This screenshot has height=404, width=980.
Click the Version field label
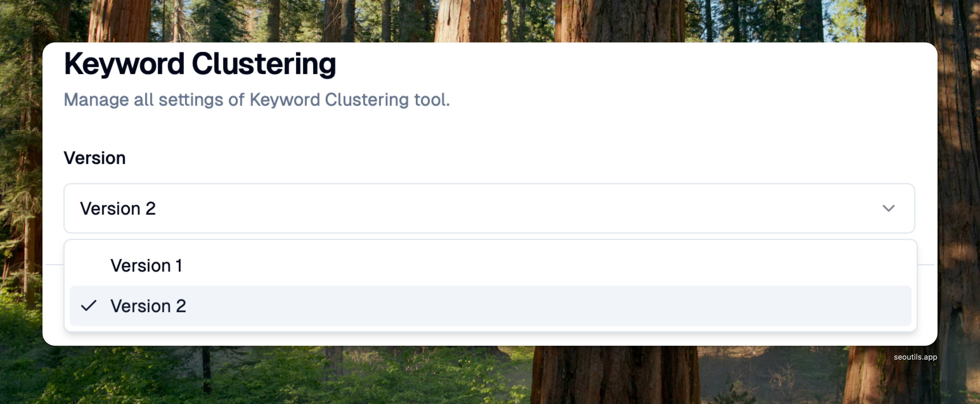[x=94, y=158]
